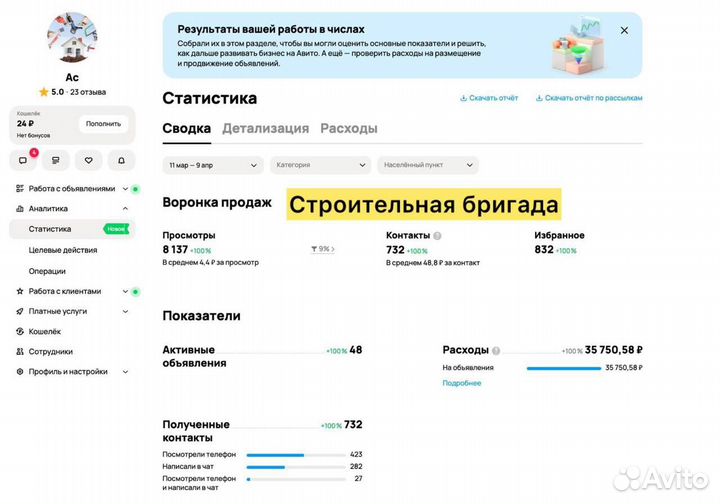Close the results banner

624,30
